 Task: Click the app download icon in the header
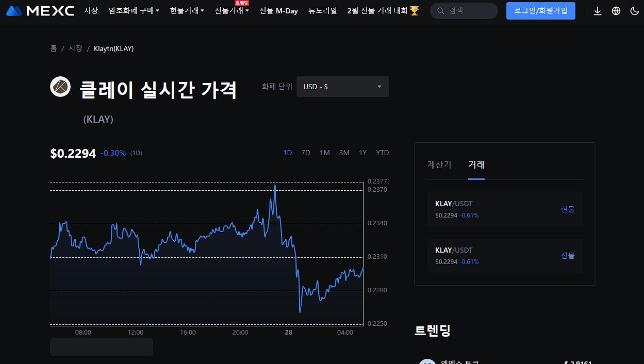point(598,10)
